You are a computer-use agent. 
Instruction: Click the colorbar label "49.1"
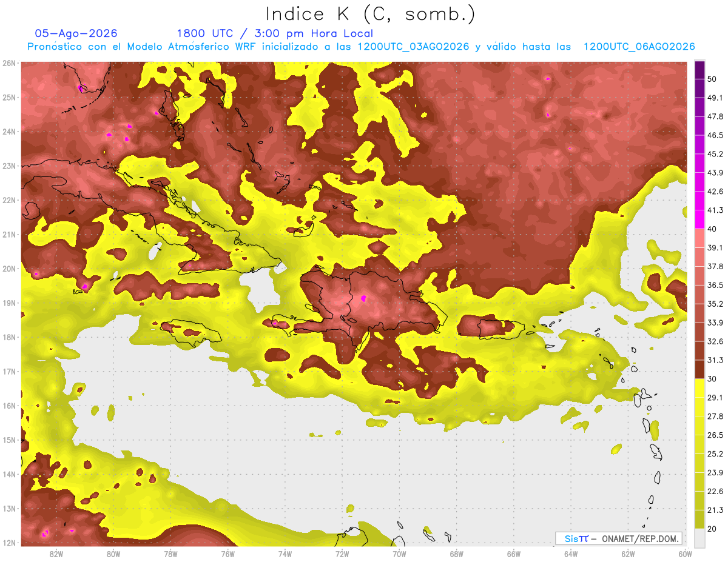[x=715, y=98]
